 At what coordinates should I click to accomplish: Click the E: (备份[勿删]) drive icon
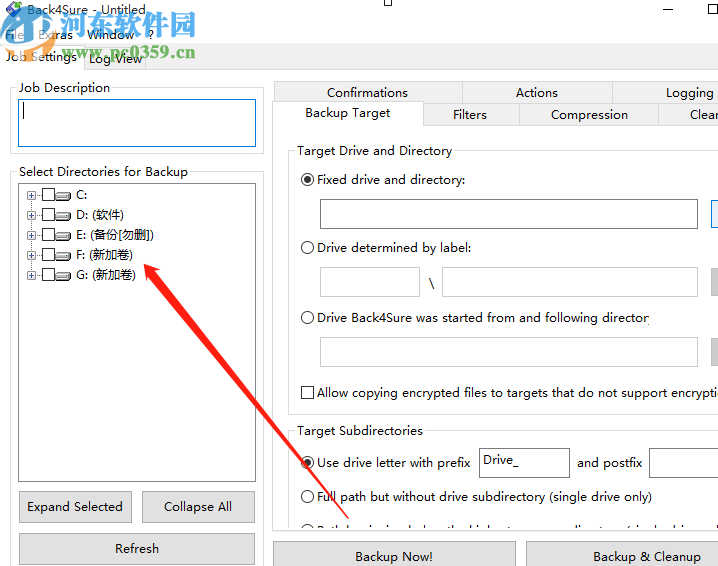(64, 235)
